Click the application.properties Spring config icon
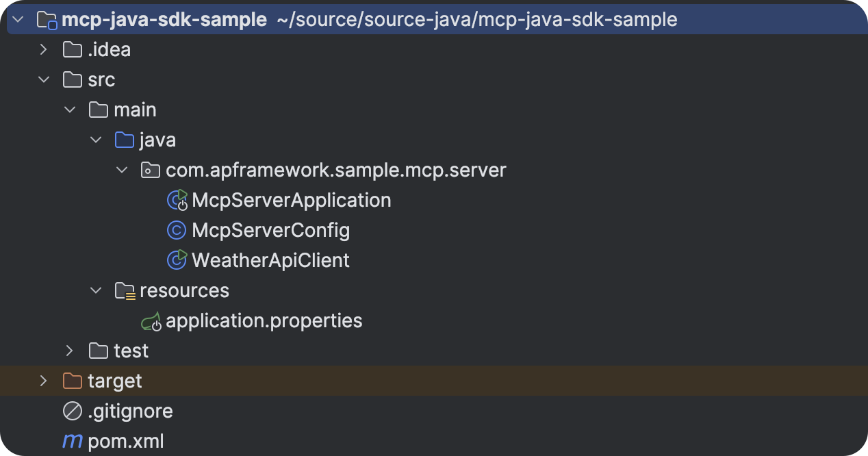 click(151, 321)
